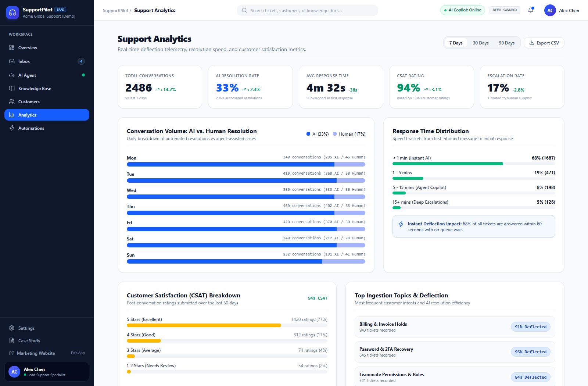
Task: Open the Settings link in sidebar
Action: click(47, 328)
